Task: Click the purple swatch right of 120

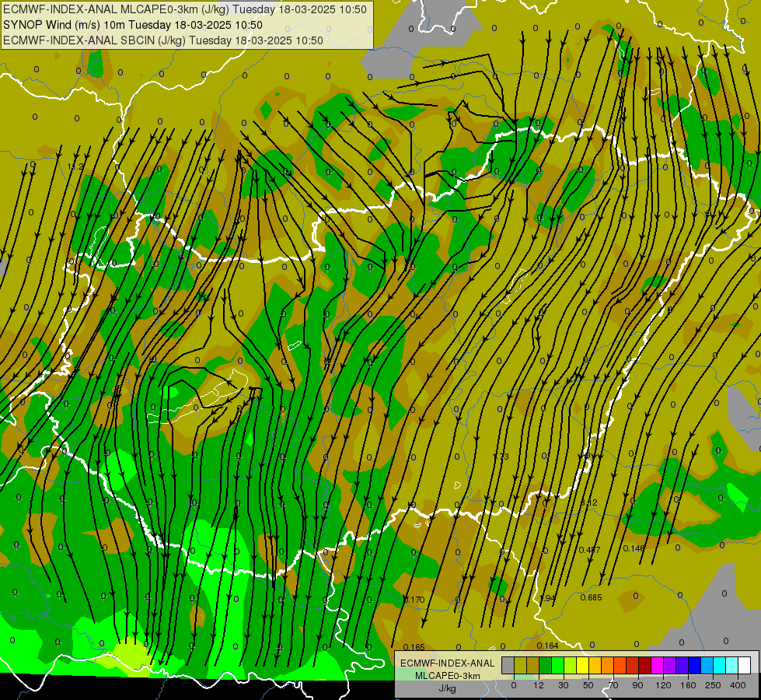Action: [670, 665]
